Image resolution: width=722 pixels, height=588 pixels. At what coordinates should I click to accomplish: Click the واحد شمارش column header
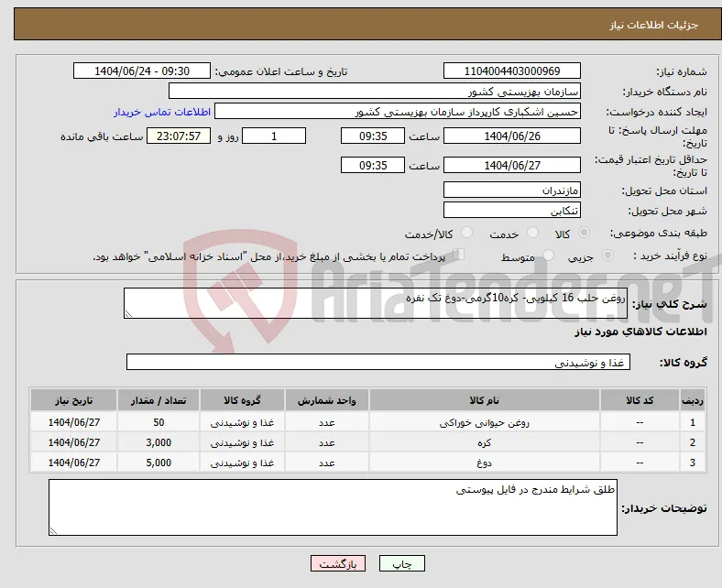pos(327,400)
